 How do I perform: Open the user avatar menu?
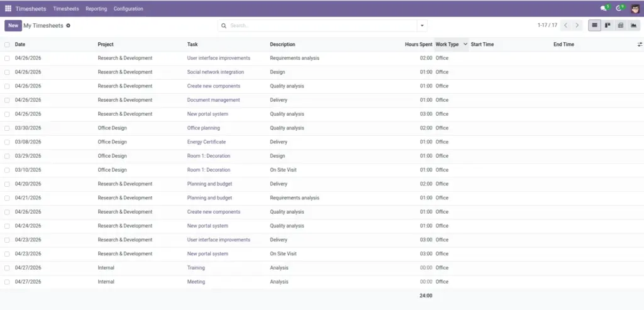pos(635,9)
